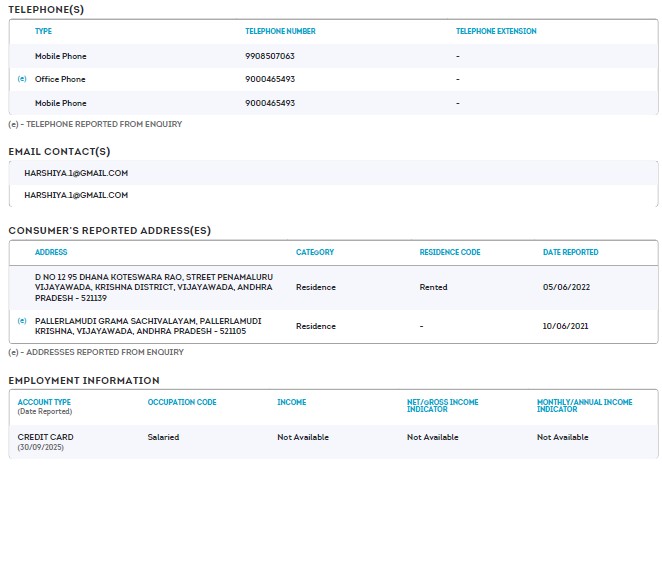Open the second HARSHIYA.1@GMAIL.COM email entry
Viewport: 662px width, 562px height.
tap(76, 195)
